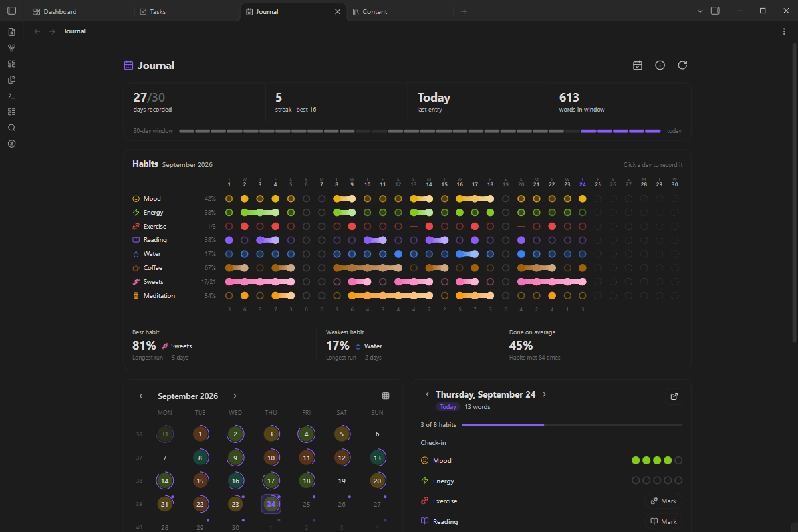The height and width of the screenshot is (532, 798).
Task: Mark Reading as done in Check-in
Action: (x=663, y=522)
